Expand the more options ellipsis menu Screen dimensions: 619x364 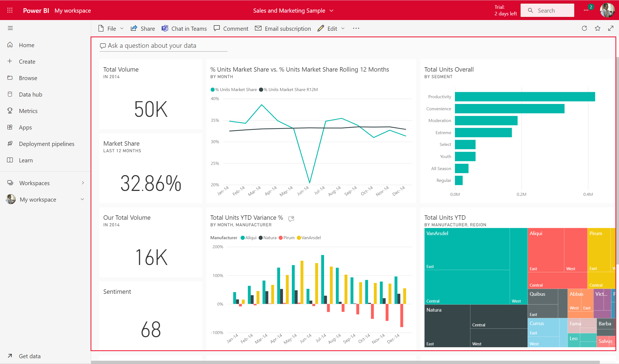(x=356, y=28)
